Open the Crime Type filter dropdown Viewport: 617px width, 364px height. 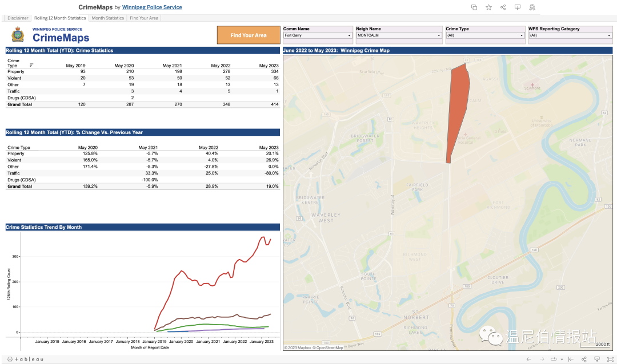[484, 35]
